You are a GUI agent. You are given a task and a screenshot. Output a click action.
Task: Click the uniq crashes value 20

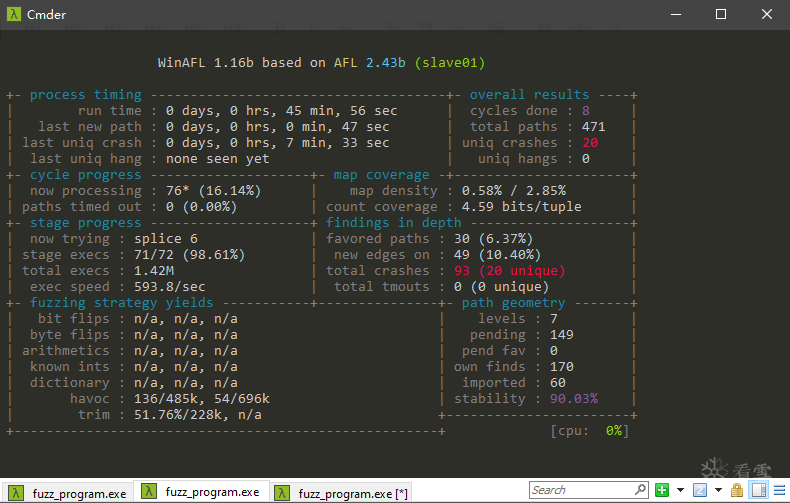click(590, 143)
